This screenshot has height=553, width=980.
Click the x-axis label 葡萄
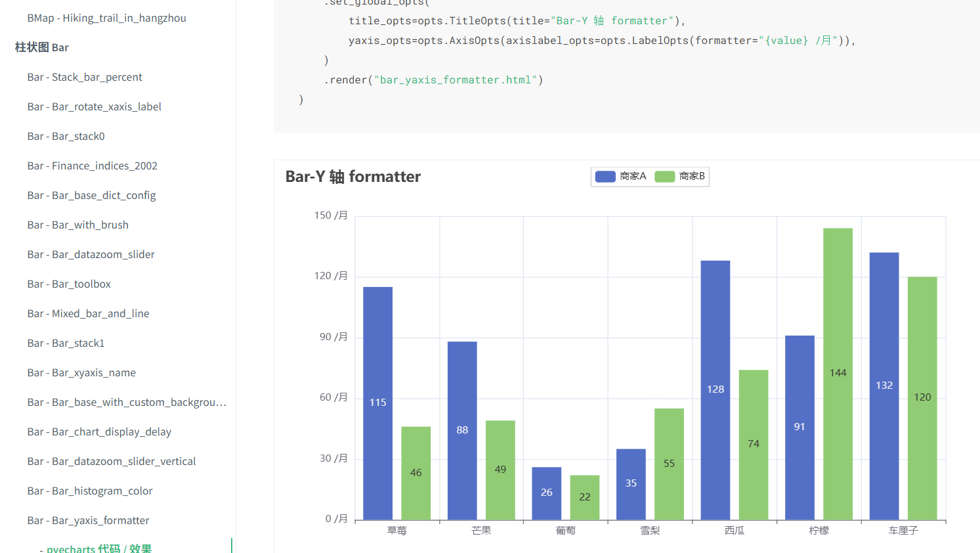point(566,531)
